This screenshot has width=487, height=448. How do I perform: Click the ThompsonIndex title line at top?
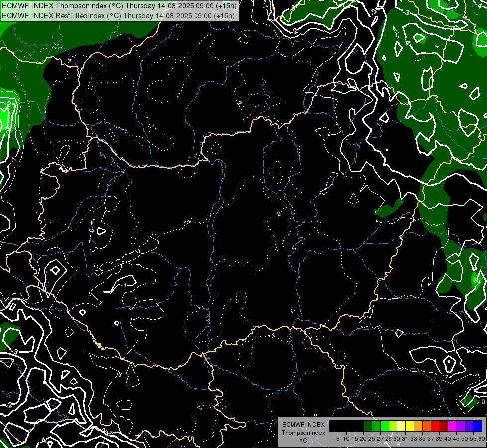point(119,5)
